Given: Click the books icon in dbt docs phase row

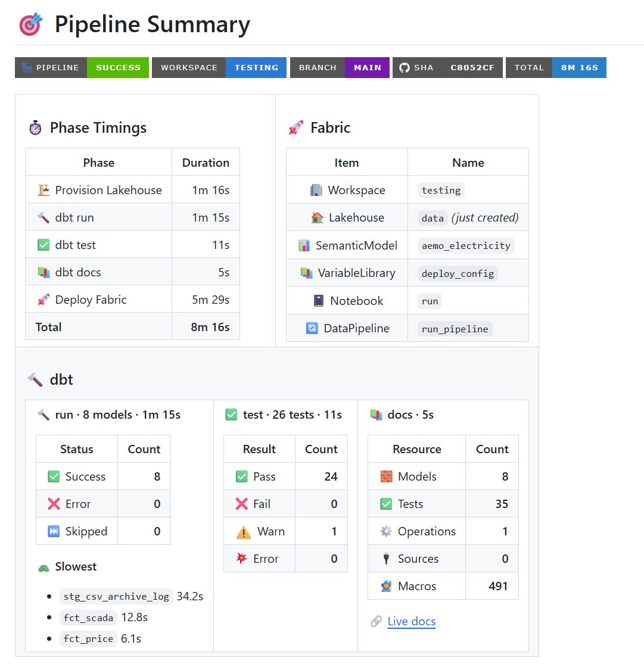Looking at the screenshot, I should (43, 272).
